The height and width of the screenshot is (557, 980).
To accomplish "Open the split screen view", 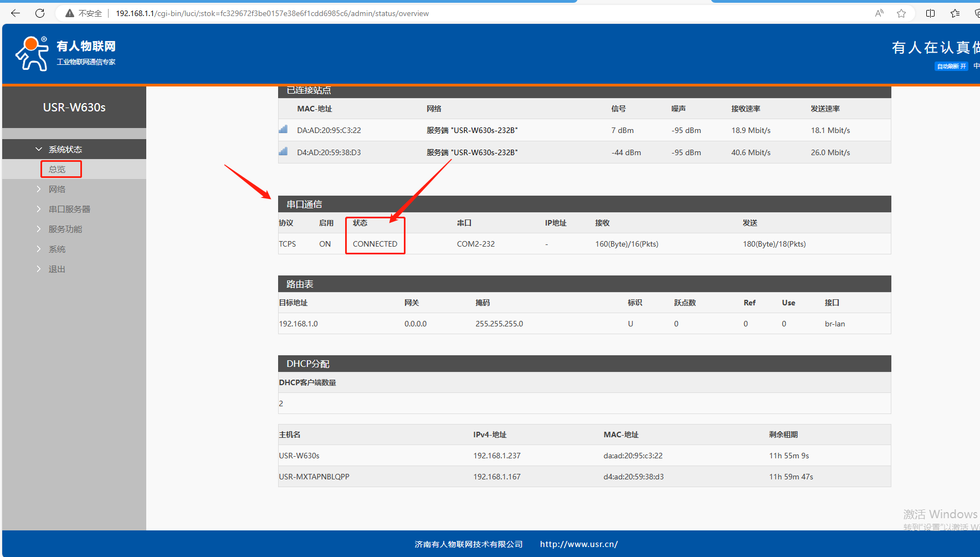I will (930, 13).
